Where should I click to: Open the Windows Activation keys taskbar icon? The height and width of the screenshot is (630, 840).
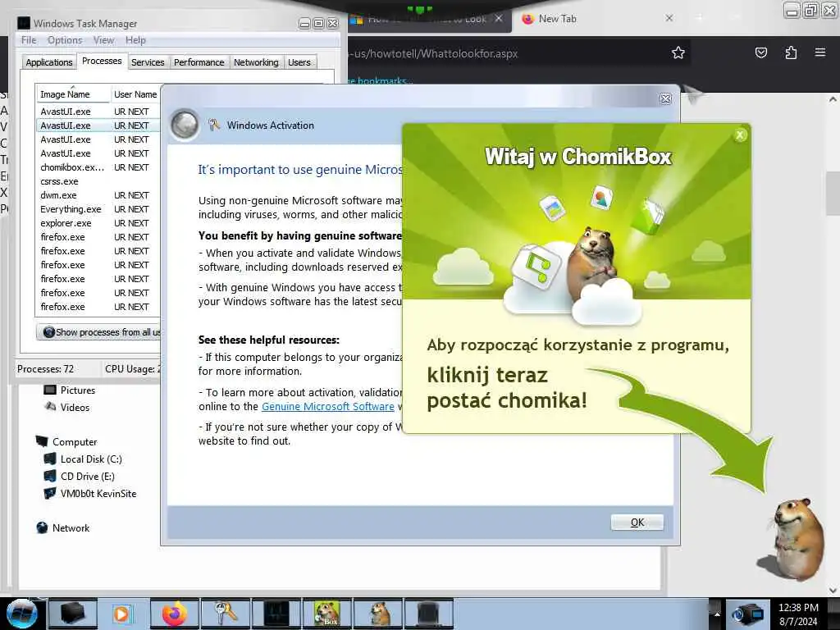click(x=225, y=614)
